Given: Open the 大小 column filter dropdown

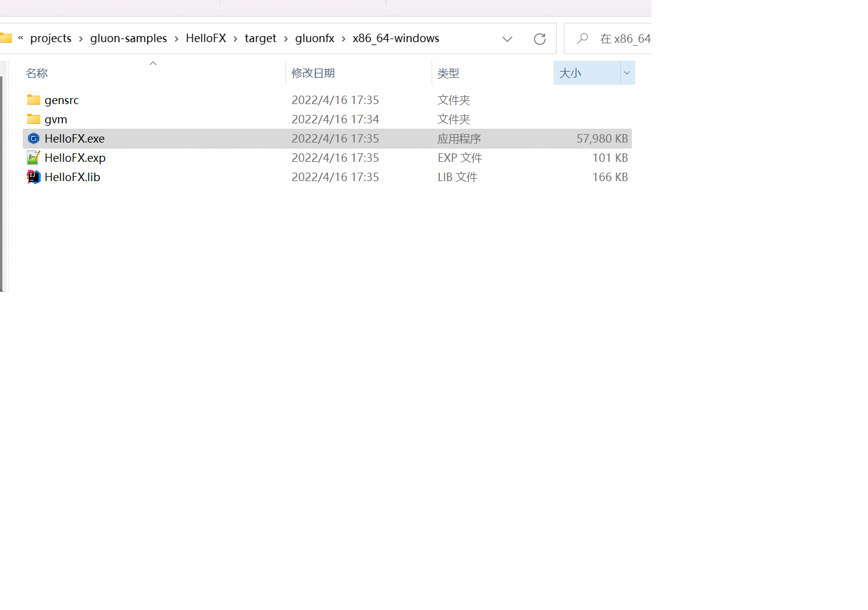Looking at the screenshot, I should click(x=626, y=72).
